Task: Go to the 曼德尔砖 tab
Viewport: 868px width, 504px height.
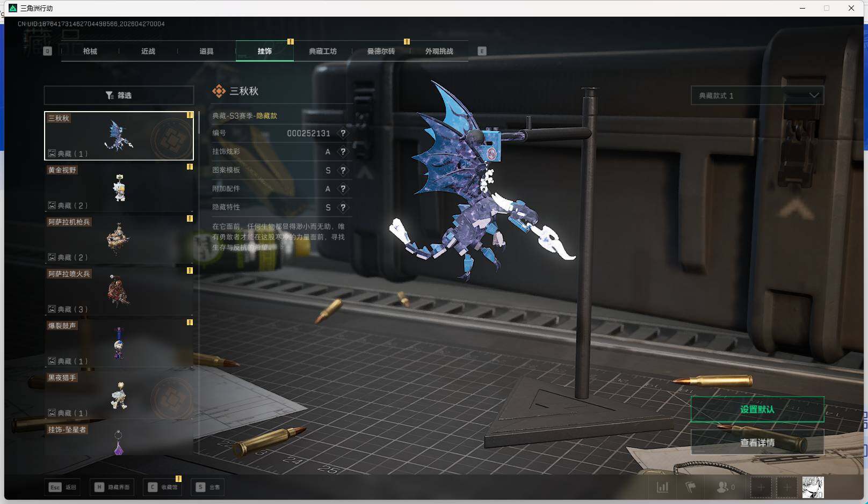Action: click(x=381, y=52)
